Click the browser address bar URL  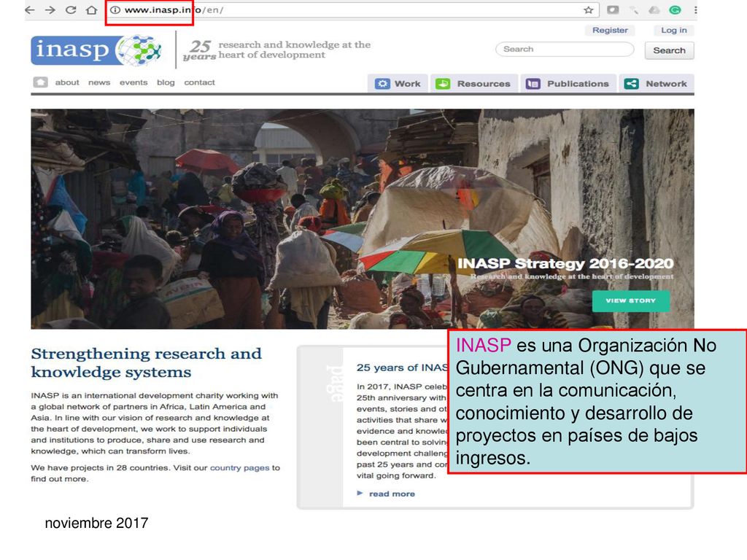coord(174,10)
